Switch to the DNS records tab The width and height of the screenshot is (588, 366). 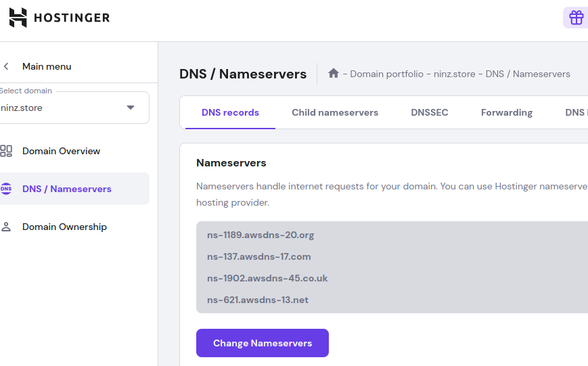tap(230, 112)
